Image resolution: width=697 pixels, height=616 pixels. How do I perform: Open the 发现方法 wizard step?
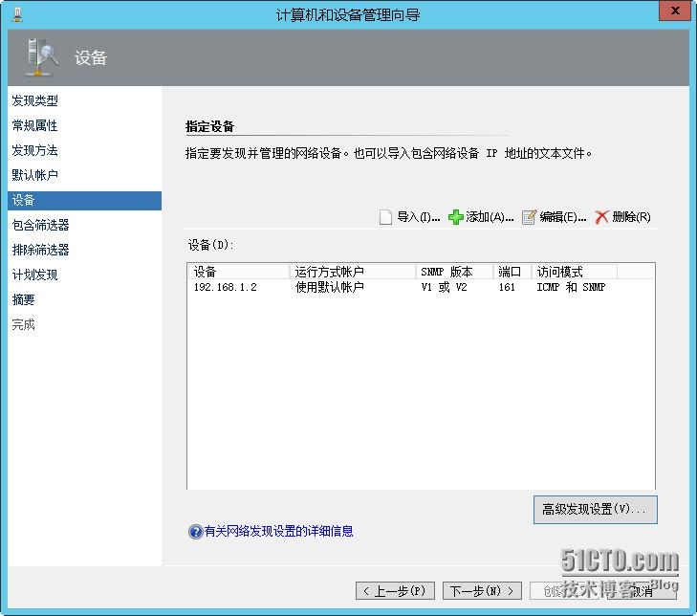(34, 151)
